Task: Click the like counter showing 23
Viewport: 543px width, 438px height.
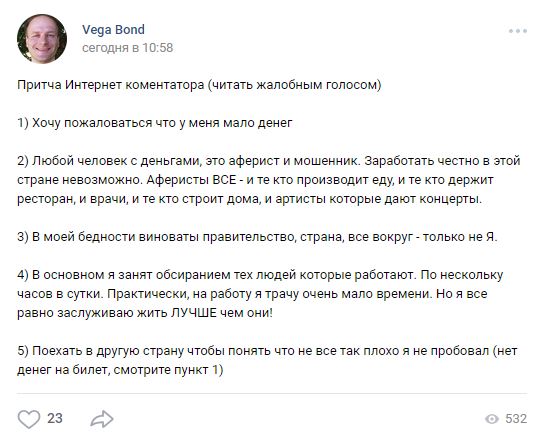Action: coord(55,419)
